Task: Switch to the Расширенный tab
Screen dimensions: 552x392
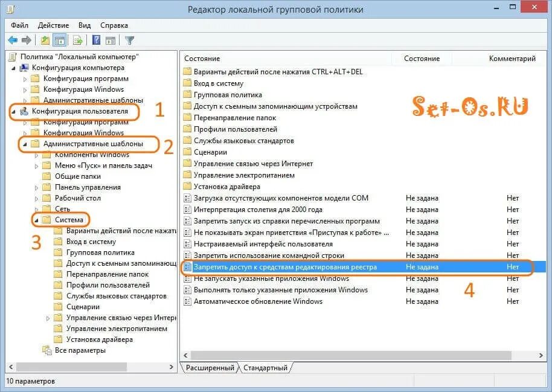Action: (x=210, y=368)
